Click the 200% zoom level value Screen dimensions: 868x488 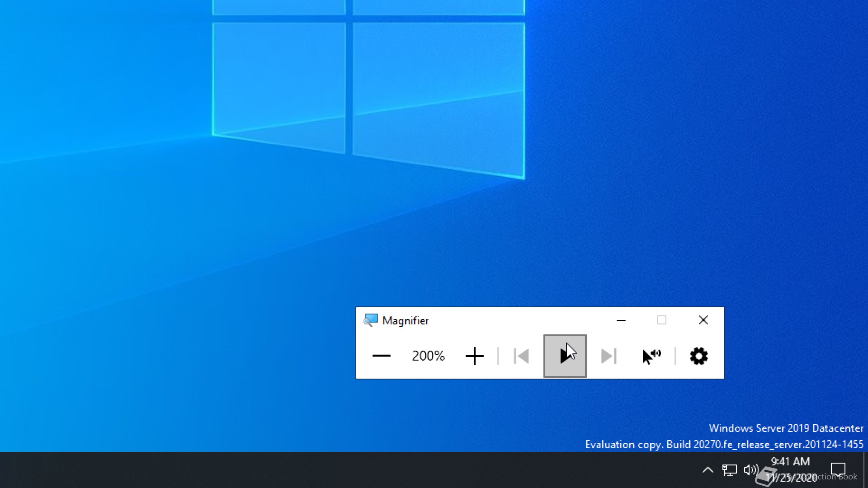pos(428,356)
